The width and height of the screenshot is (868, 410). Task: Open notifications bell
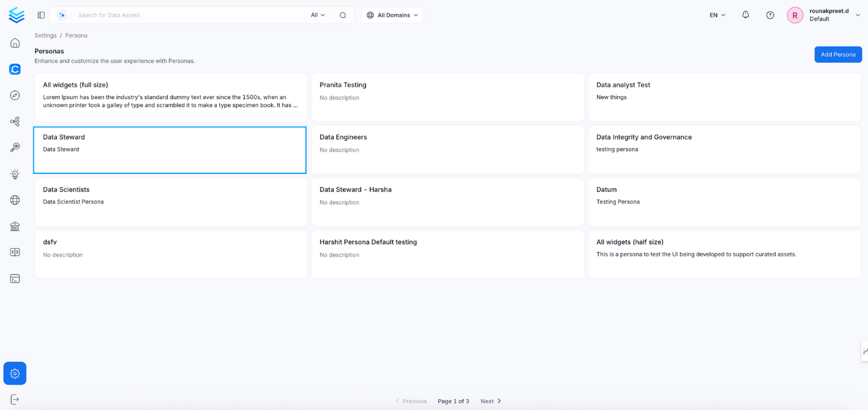745,15
